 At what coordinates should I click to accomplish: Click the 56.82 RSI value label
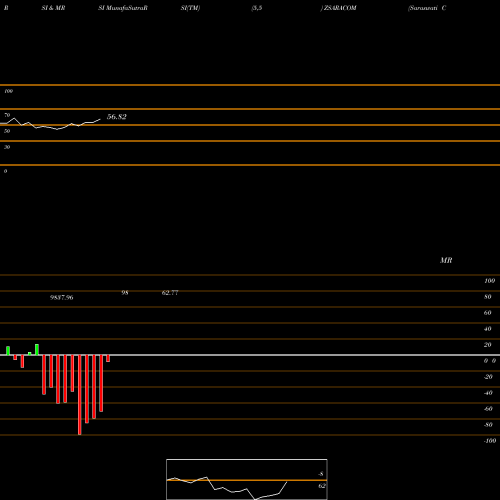pos(117,117)
